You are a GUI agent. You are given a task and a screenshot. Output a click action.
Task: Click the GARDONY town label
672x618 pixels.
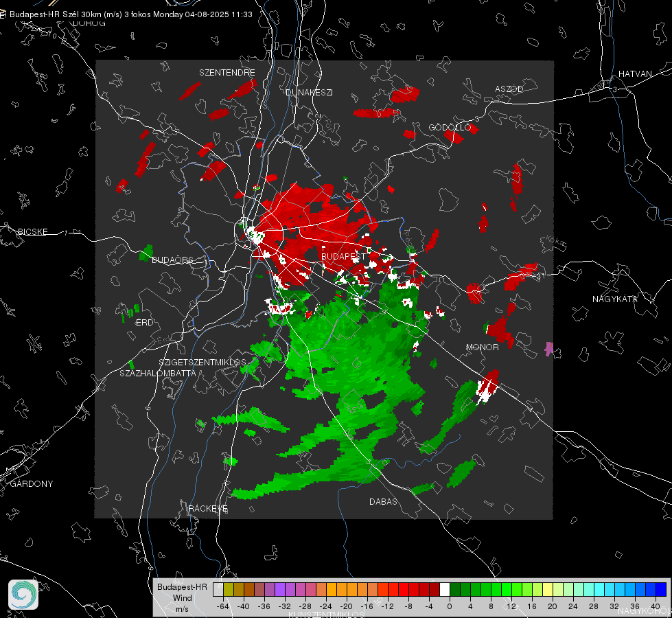[x=32, y=484]
